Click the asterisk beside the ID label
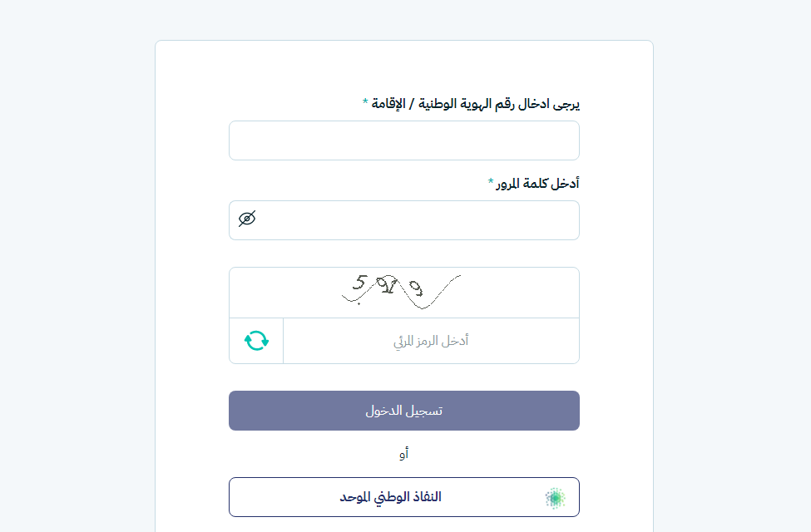 click(365, 102)
